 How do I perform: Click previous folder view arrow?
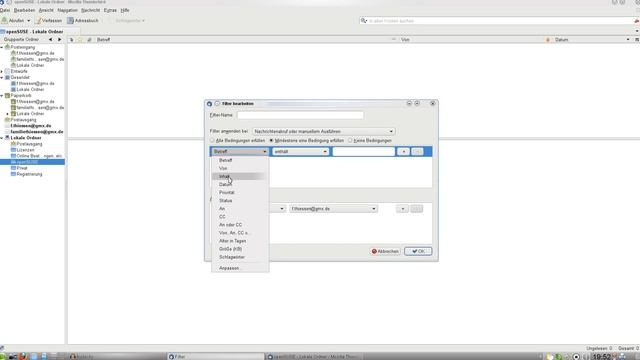click(x=50, y=40)
